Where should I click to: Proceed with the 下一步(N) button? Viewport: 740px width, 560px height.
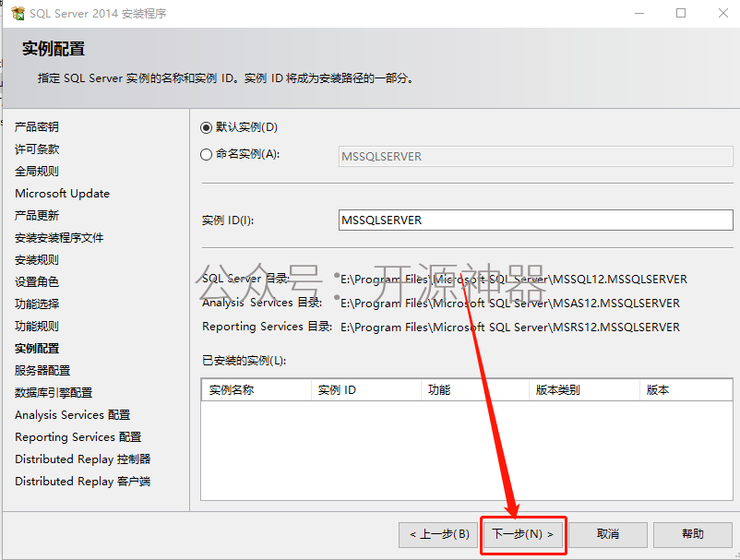523,534
